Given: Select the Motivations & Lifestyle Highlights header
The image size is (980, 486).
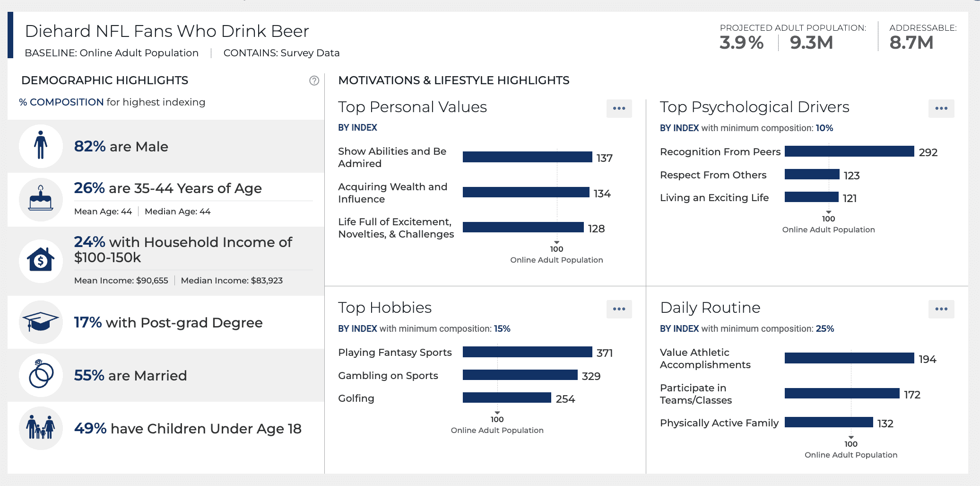Looking at the screenshot, I should [453, 80].
